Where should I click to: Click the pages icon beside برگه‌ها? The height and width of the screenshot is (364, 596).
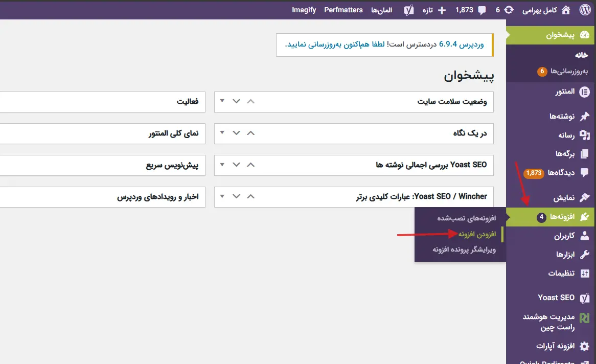[585, 154]
